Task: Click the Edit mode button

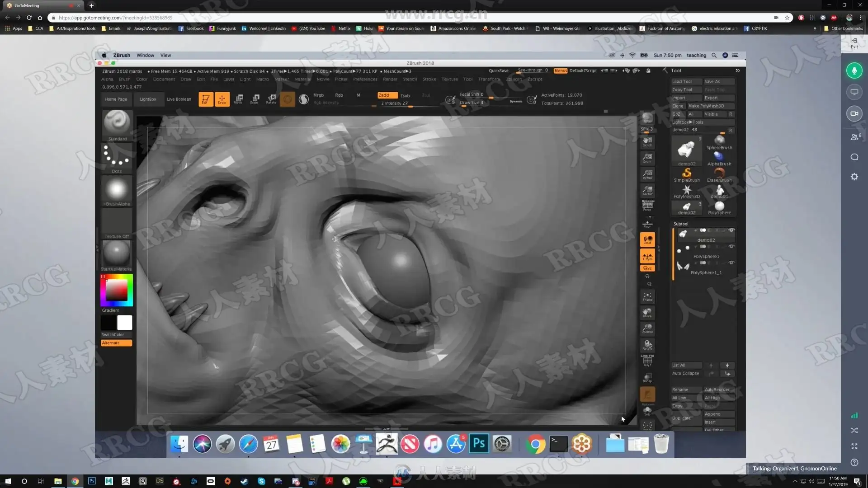Action: 206,99
